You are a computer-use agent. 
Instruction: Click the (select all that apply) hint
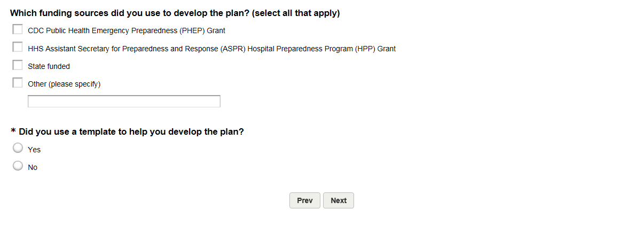coord(296,13)
